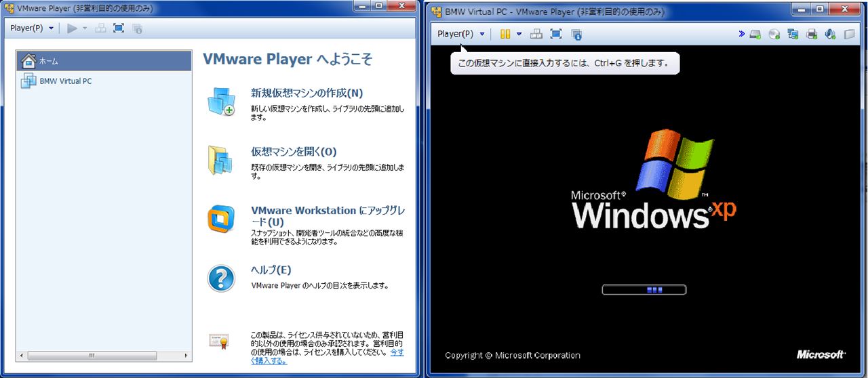Click hard disk device icon
The height and width of the screenshot is (378, 868).
pos(755,34)
